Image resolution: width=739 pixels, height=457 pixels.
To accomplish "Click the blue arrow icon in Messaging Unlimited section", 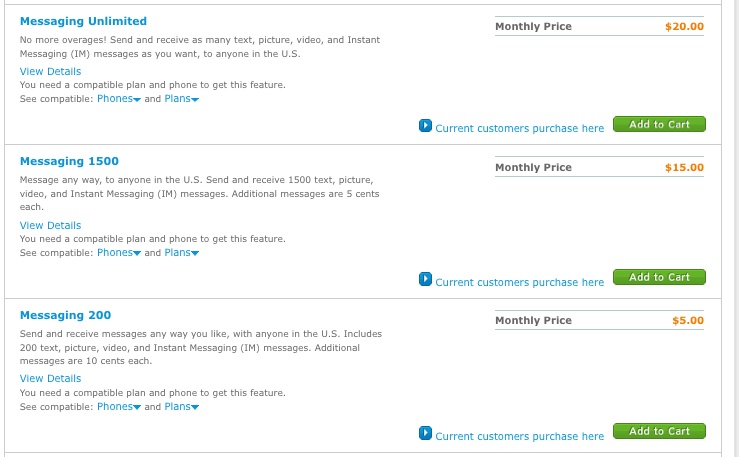I will pos(425,126).
